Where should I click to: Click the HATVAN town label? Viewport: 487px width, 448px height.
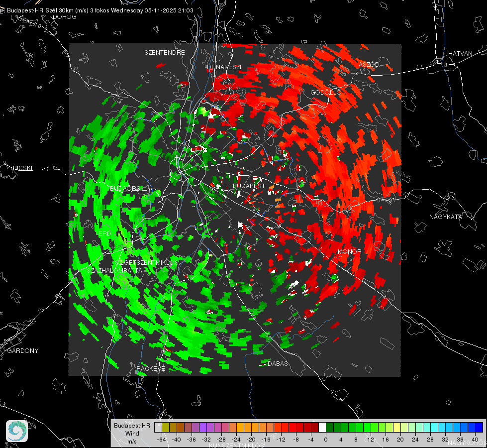pyautogui.click(x=460, y=53)
